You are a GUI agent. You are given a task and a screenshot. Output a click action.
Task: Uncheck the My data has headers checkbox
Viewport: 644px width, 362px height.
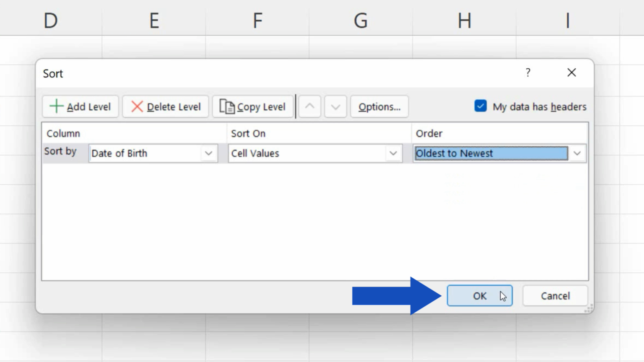point(480,106)
